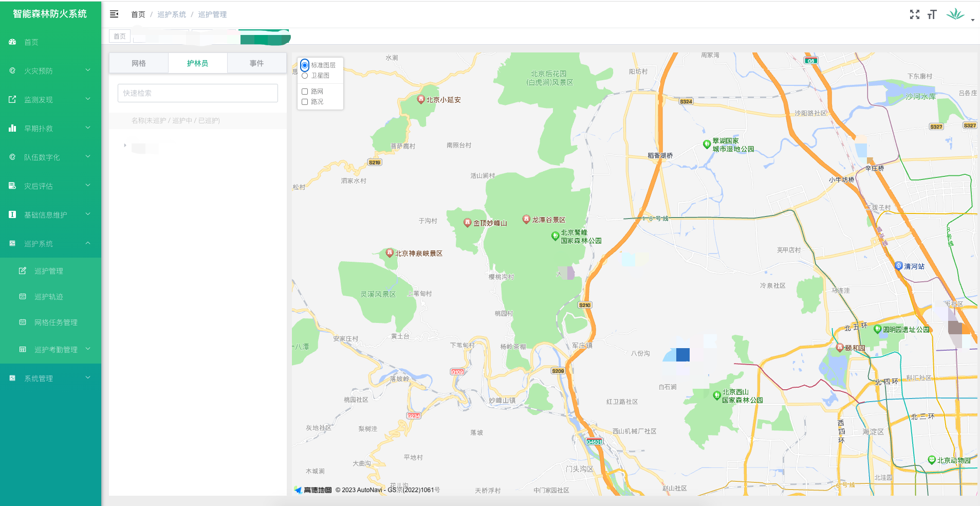
Task: Click the 基础信息维护 sidebar icon
Action: click(12, 215)
